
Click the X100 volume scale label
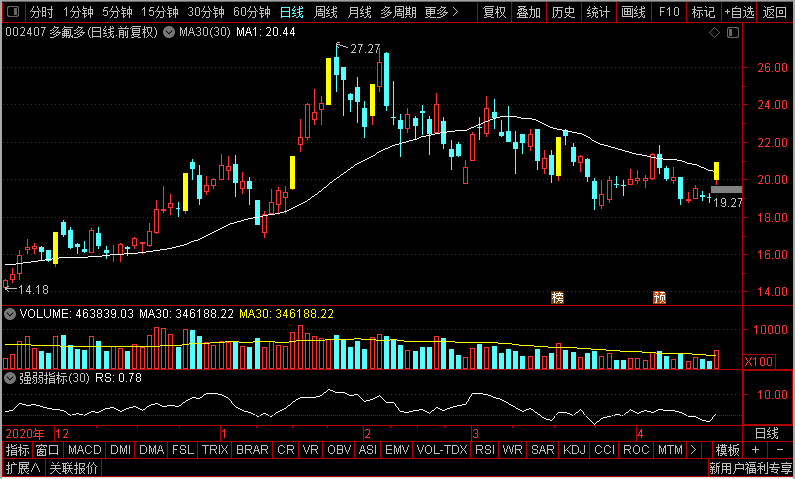point(760,361)
